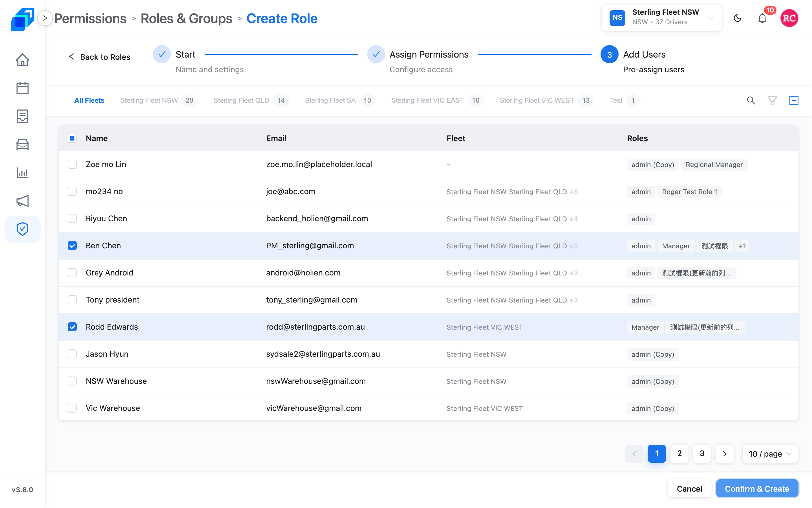
Task: Toggle dark mode moon icon
Action: [738, 18]
